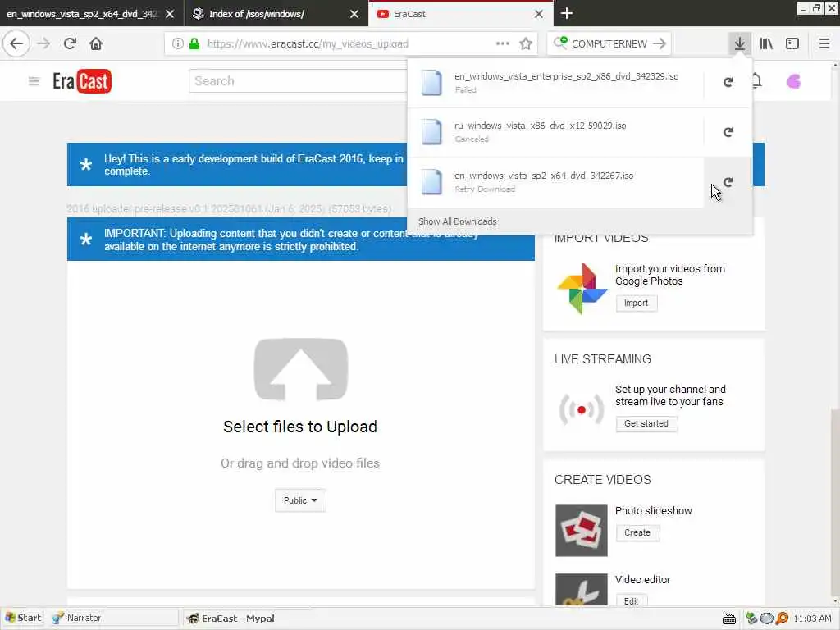Image resolution: width=840 pixels, height=630 pixels.
Task: Focus the EraCast Search field
Action: [x=298, y=81]
